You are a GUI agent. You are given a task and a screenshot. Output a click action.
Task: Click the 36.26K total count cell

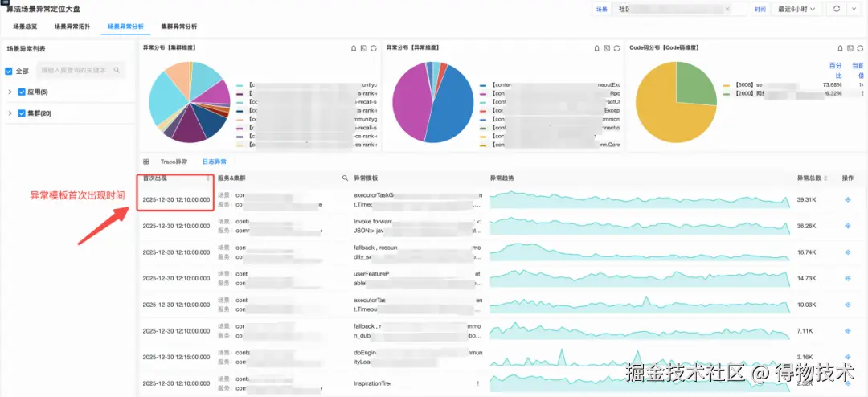807,225
